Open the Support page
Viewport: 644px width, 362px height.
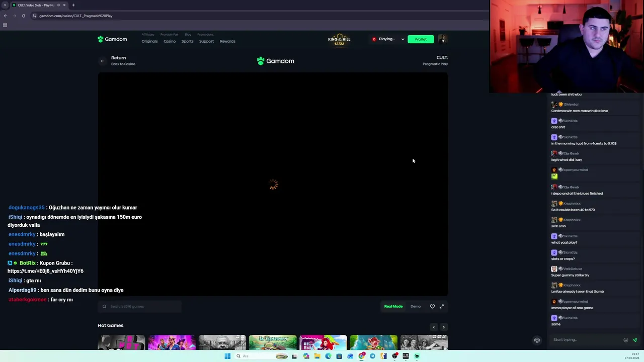206,41
